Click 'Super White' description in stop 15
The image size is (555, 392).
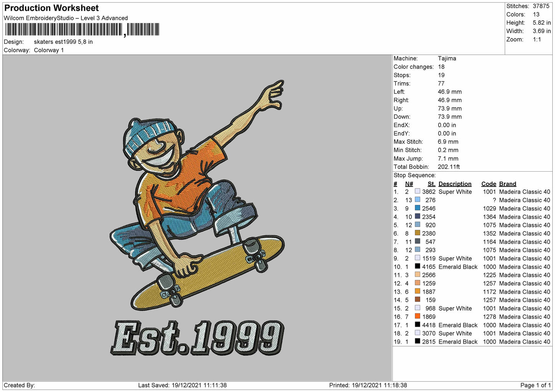[455, 308]
